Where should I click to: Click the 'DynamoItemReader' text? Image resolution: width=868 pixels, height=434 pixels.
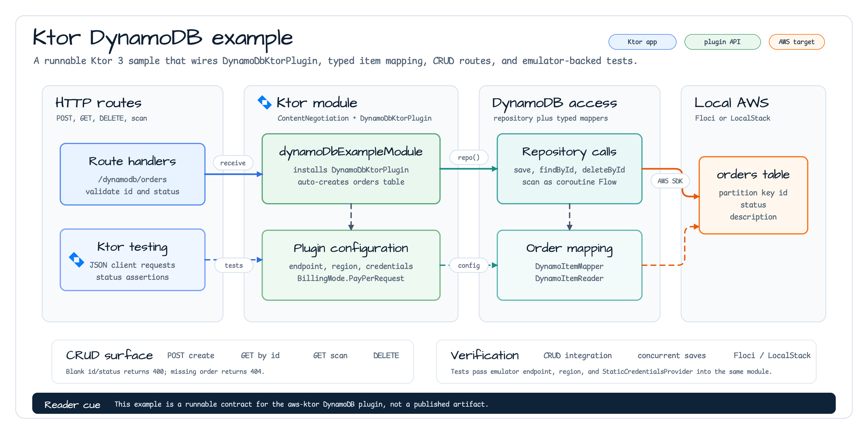click(x=569, y=279)
